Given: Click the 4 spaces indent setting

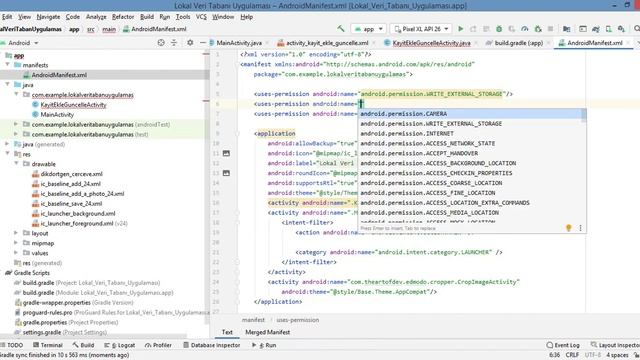Looking at the screenshot, I should pos(617,355).
